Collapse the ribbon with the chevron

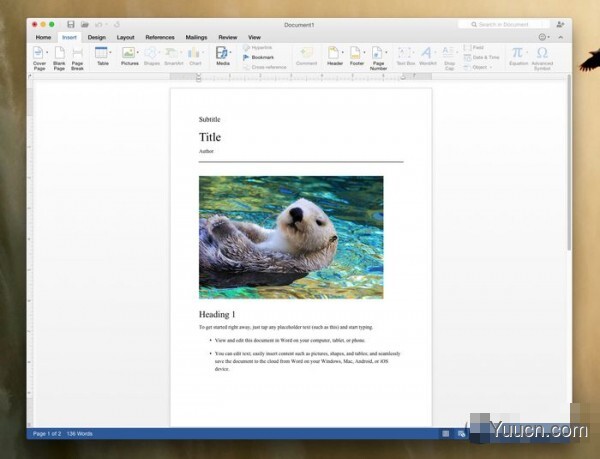561,37
